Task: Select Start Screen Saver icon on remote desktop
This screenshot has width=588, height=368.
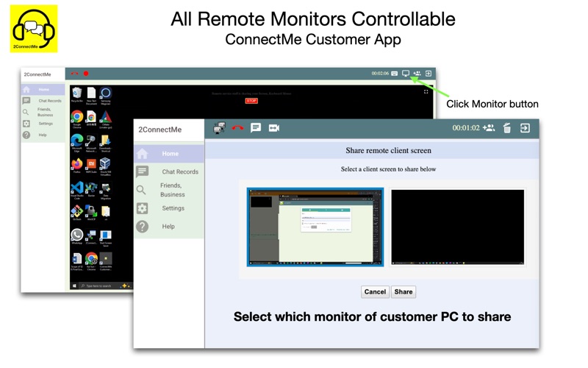Action: coord(105,238)
